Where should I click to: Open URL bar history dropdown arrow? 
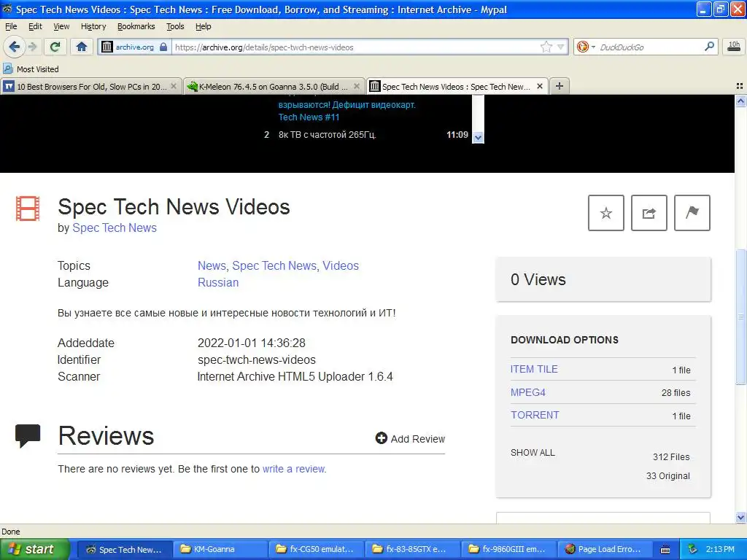pyautogui.click(x=561, y=47)
